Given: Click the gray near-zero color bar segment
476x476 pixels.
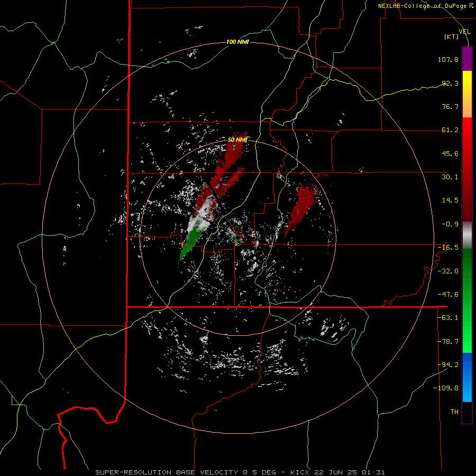Looking at the screenshot, I should [467, 235].
